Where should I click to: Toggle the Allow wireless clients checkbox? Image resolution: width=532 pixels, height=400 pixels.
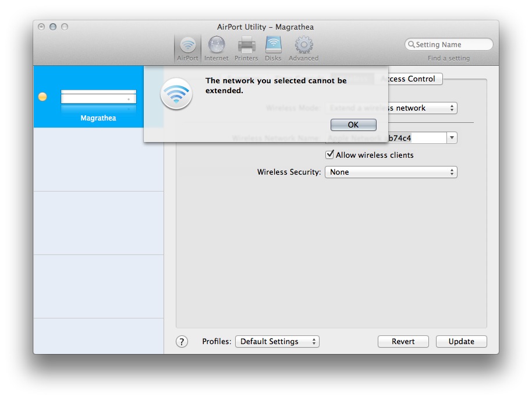coord(330,155)
